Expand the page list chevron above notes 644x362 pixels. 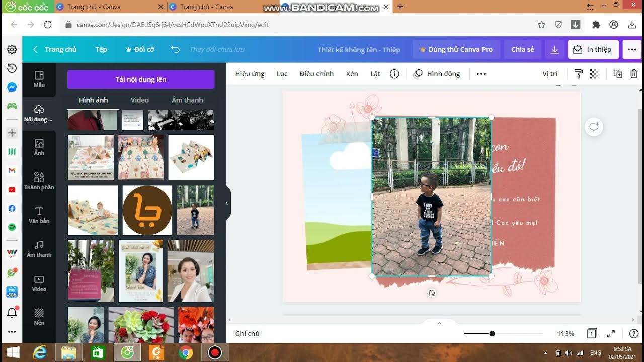(x=439, y=323)
